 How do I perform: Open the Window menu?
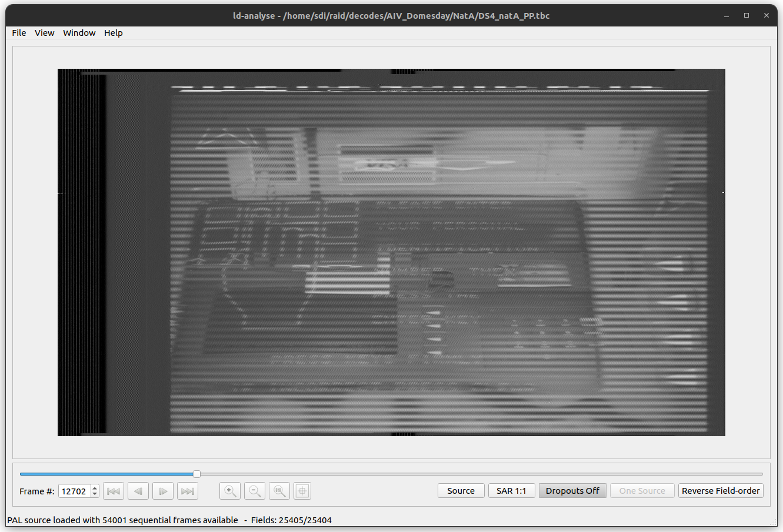(x=79, y=33)
